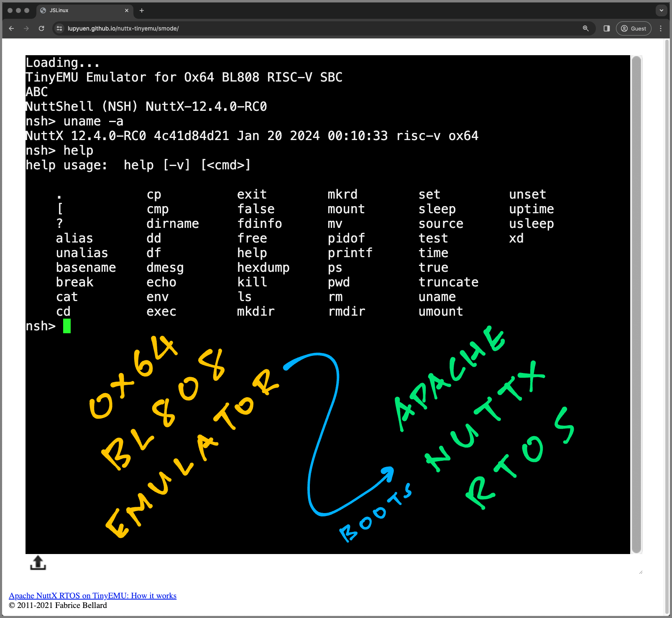The height and width of the screenshot is (618, 672).
Task: Click the 'usleep' command text
Action: (531, 224)
